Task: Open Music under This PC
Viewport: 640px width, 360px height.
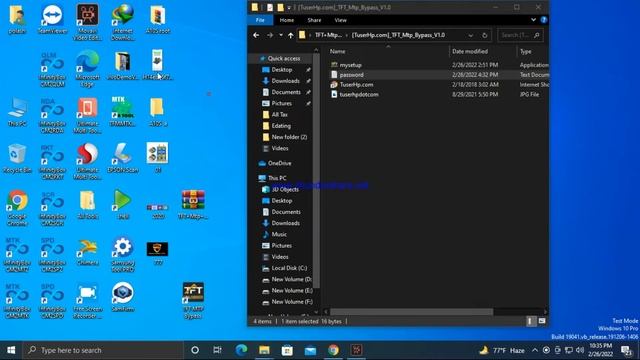Action: pos(279,234)
